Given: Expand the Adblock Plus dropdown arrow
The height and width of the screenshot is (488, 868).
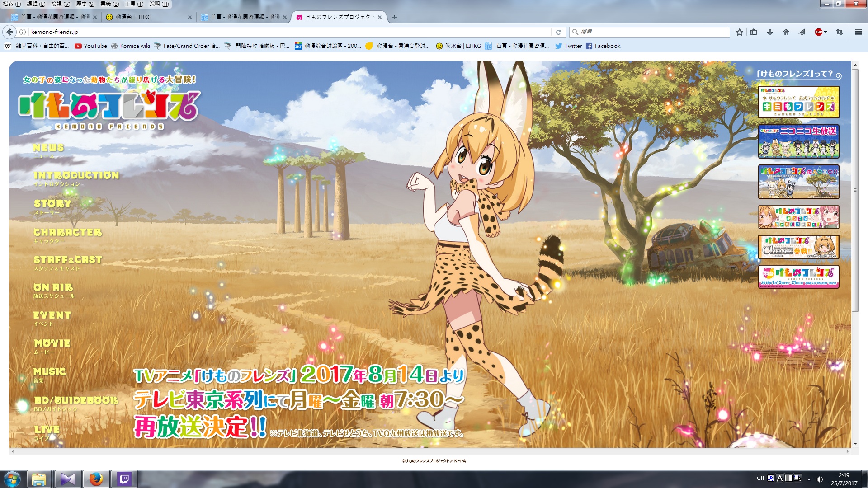Looking at the screenshot, I should coord(826,32).
